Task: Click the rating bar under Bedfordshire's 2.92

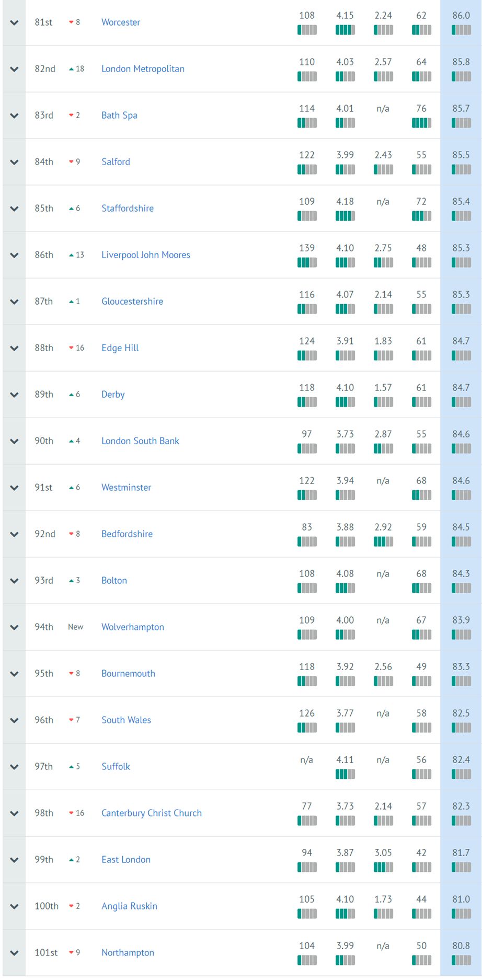Action: click(383, 541)
